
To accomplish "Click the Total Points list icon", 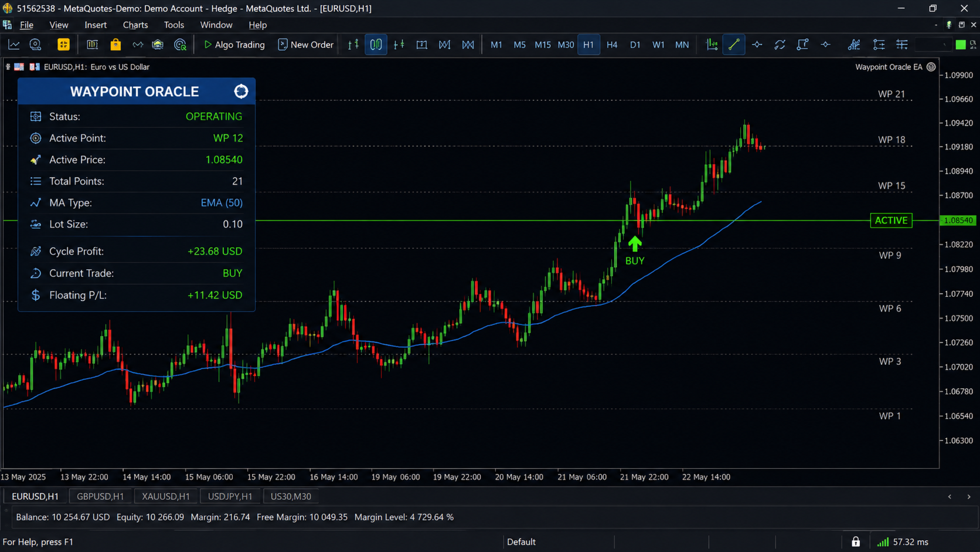I will pos(36,181).
